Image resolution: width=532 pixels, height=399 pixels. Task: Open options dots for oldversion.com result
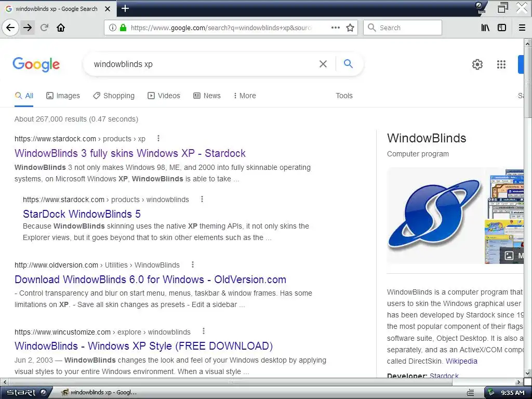(x=193, y=264)
